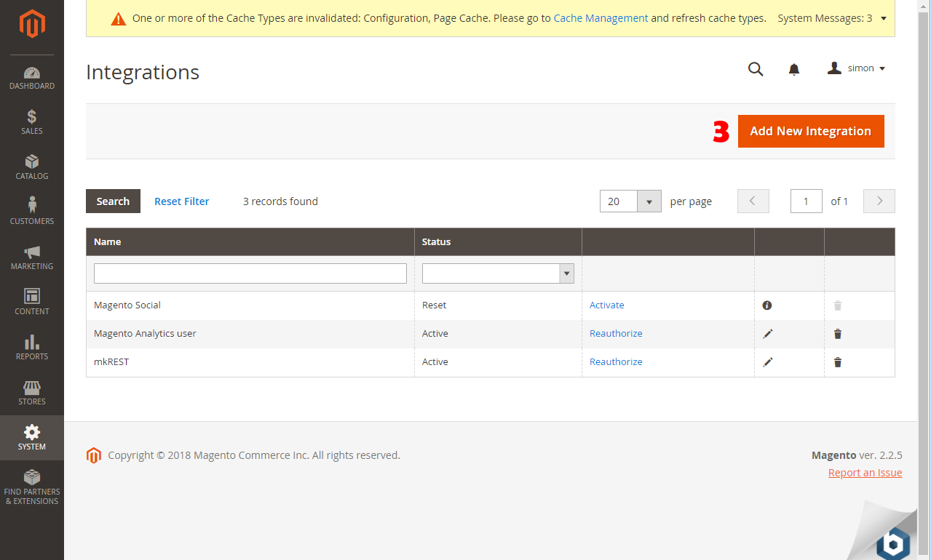The image size is (931, 560).
Task: Click the hexagon badge icon in corner
Action: coord(893,543)
